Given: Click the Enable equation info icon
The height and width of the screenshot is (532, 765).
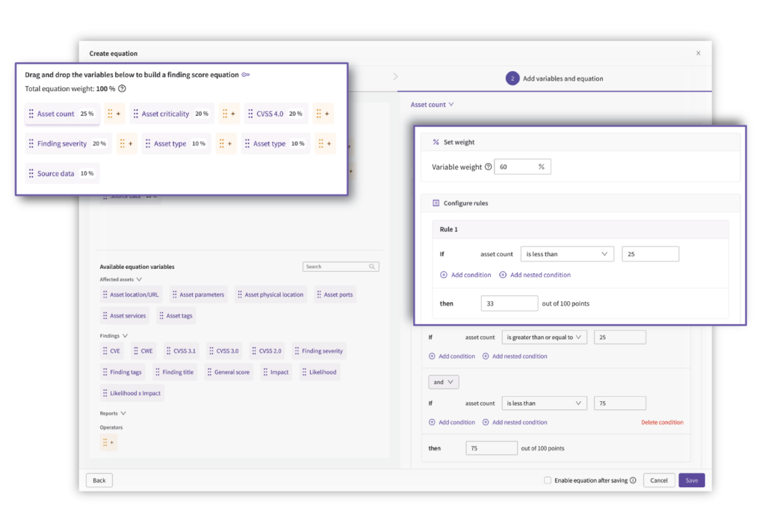Looking at the screenshot, I should (633, 480).
